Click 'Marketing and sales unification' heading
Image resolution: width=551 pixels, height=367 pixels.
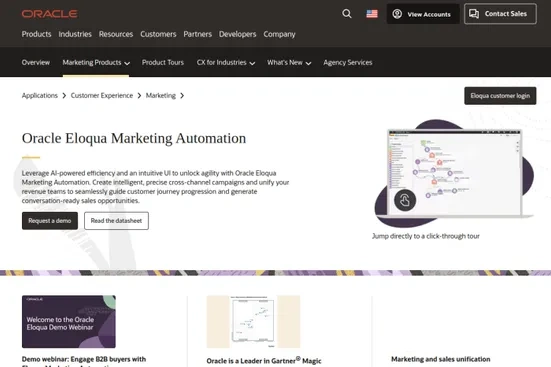[441, 359]
